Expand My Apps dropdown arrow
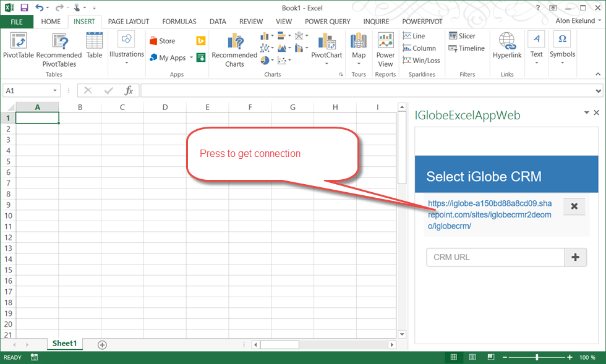This screenshot has width=606, height=364. (x=191, y=57)
